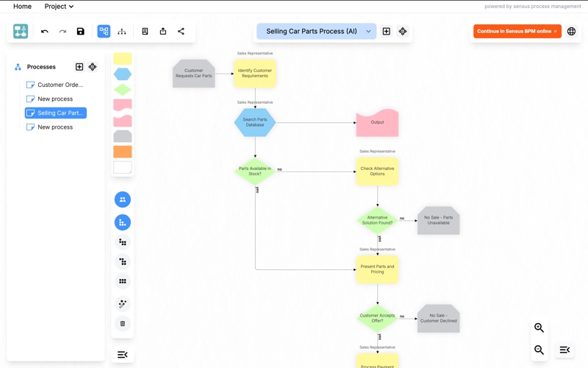Select the descending stair dots layout
This screenshot has width=588, height=368.
click(123, 242)
